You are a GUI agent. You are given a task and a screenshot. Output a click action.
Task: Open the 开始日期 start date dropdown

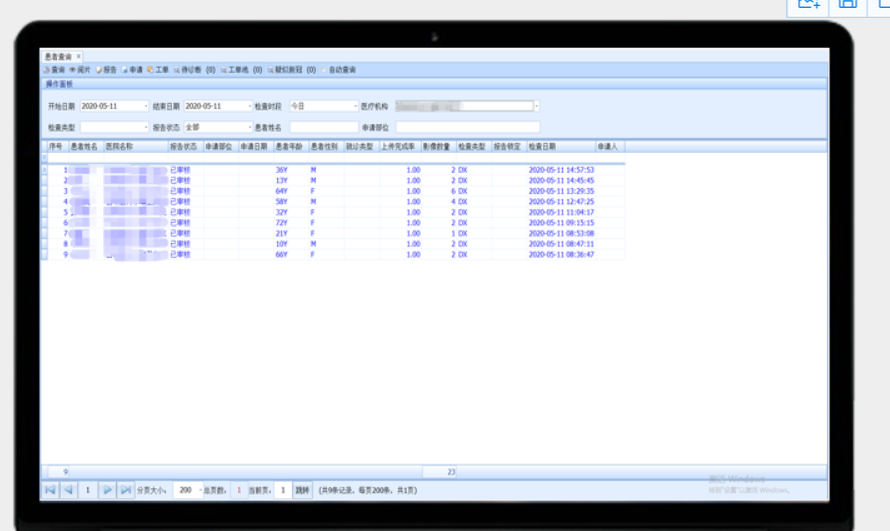(x=146, y=106)
